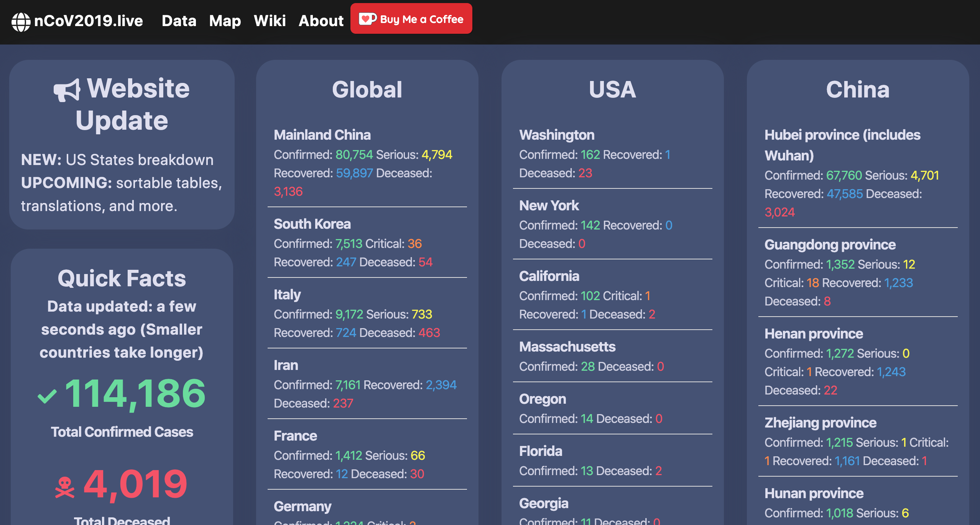
Task: Click Guangdong confirmed value 1,352
Action: (840, 264)
